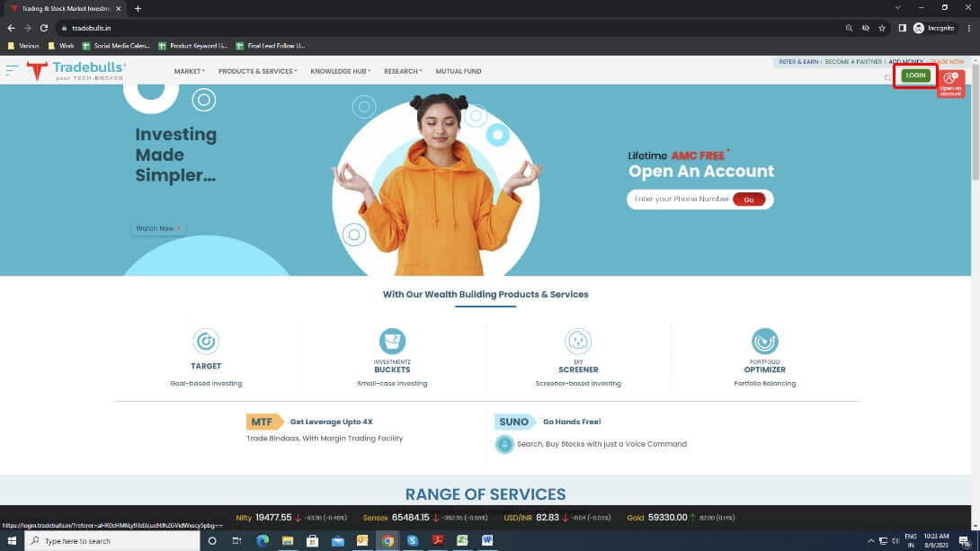
Task: Open Microsoft Edge from the taskbar
Action: [263, 541]
